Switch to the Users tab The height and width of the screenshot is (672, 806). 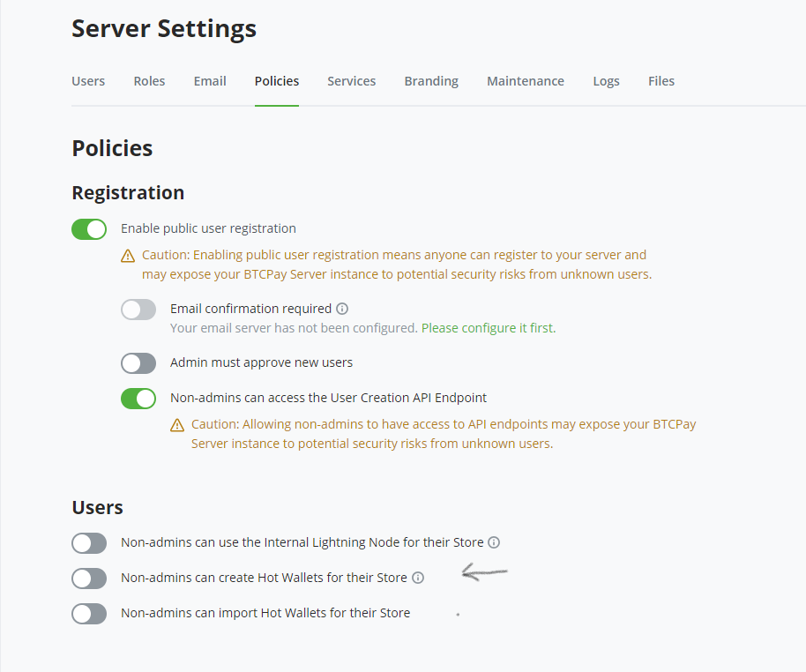[x=88, y=80]
